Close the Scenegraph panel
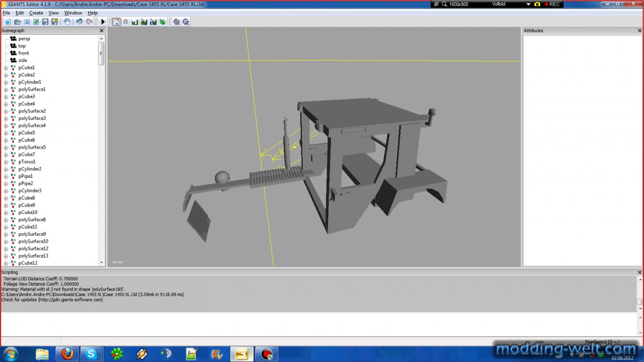This screenshot has height=362, width=644. coord(102,31)
